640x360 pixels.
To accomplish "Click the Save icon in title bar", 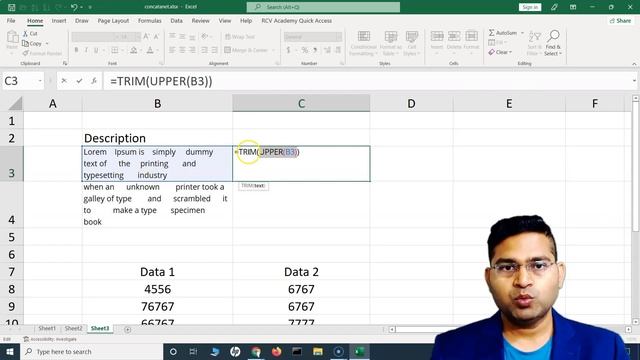I will coord(11,7).
